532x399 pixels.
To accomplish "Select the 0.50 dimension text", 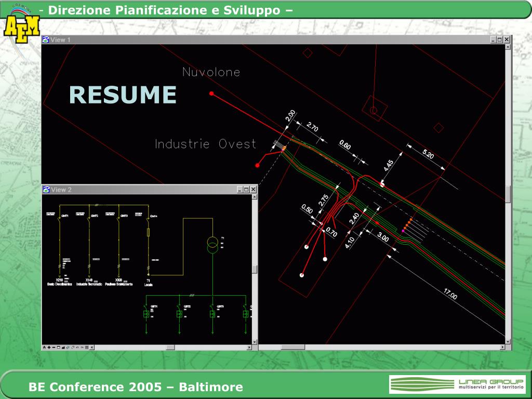I will [307, 209].
